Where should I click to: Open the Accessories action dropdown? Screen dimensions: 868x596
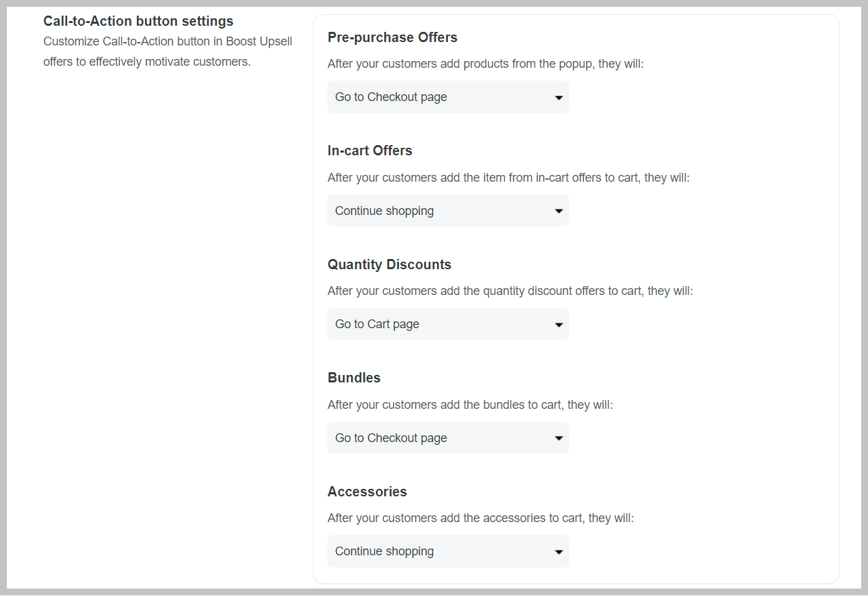[x=447, y=551]
